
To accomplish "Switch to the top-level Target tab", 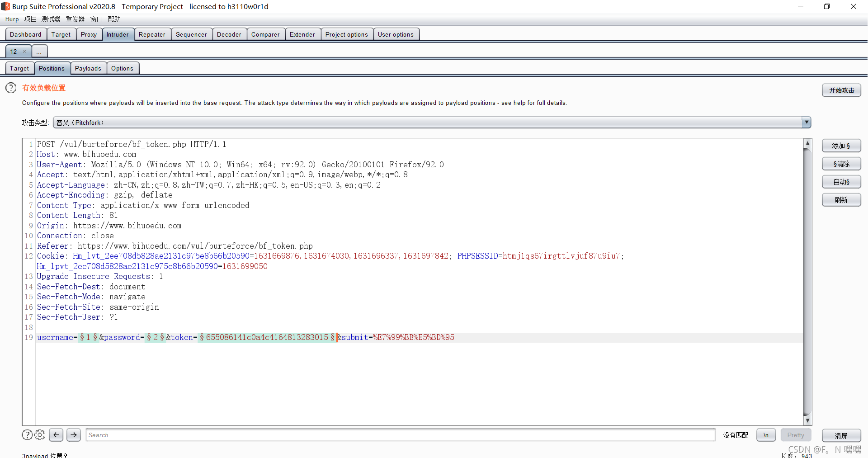I will tap(61, 34).
